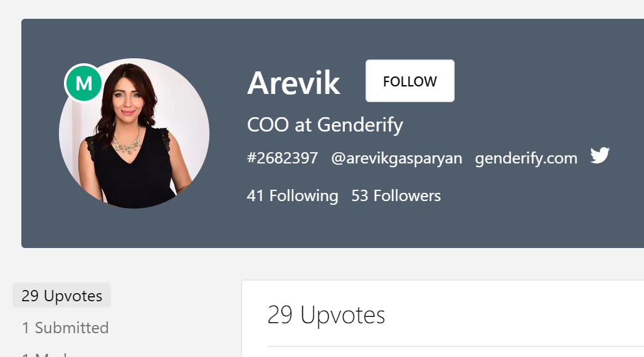The height and width of the screenshot is (357, 644).
Task: Select the 29 Upvotes sidebar tab
Action: tap(62, 296)
